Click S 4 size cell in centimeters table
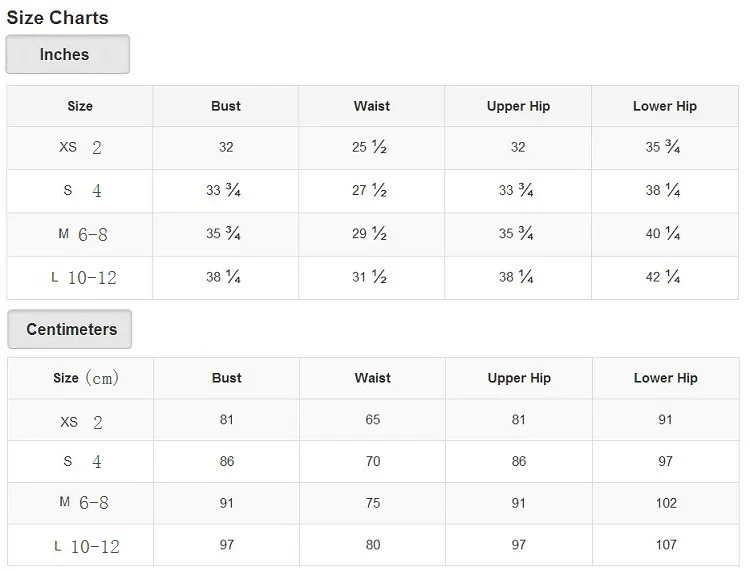750x571 pixels. [83, 462]
